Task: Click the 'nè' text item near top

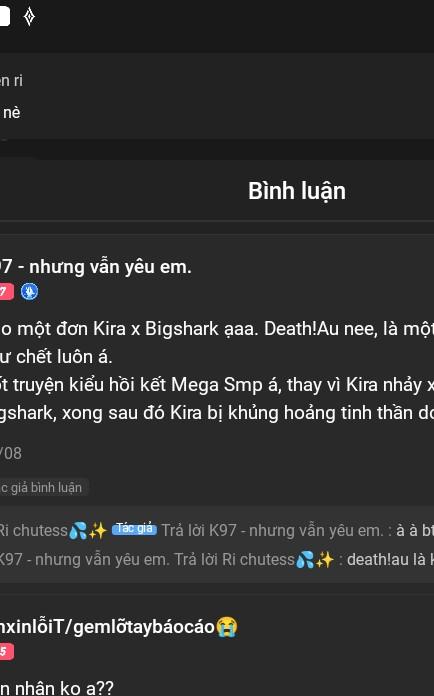Action: point(11,113)
